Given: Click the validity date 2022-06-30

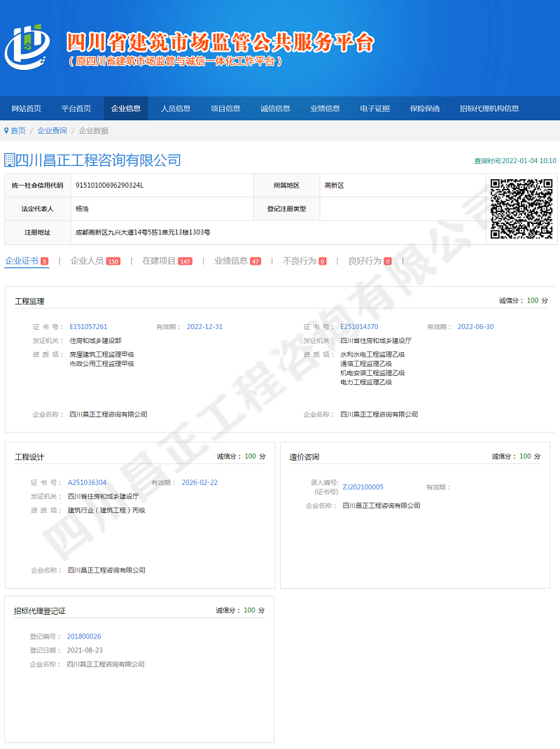Looking at the screenshot, I should pyautogui.click(x=475, y=327).
